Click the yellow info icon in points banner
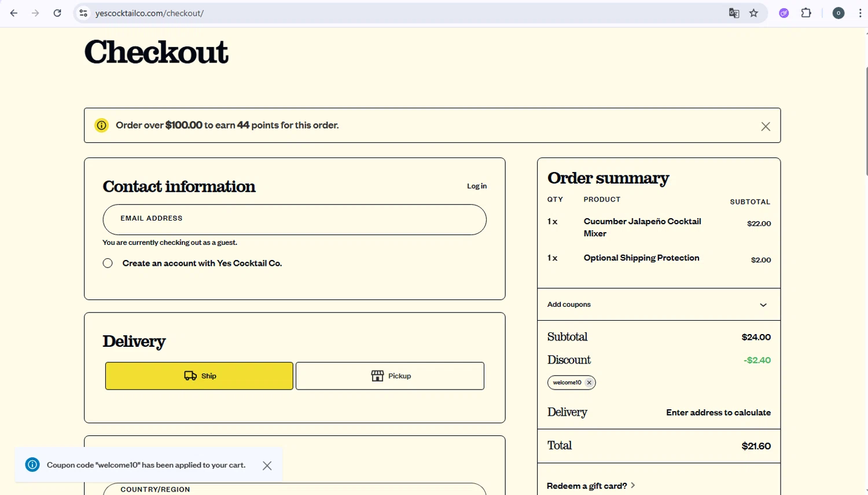Screen dimensions: 868x495 click(x=101, y=125)
